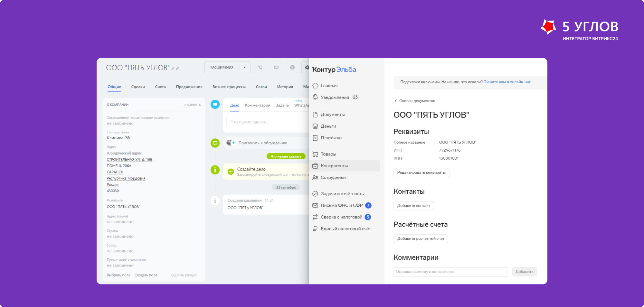Screen dimensions: 644x307
Task: Click the phone call icon in Bitrix24 header
Action: click(260, 67)
